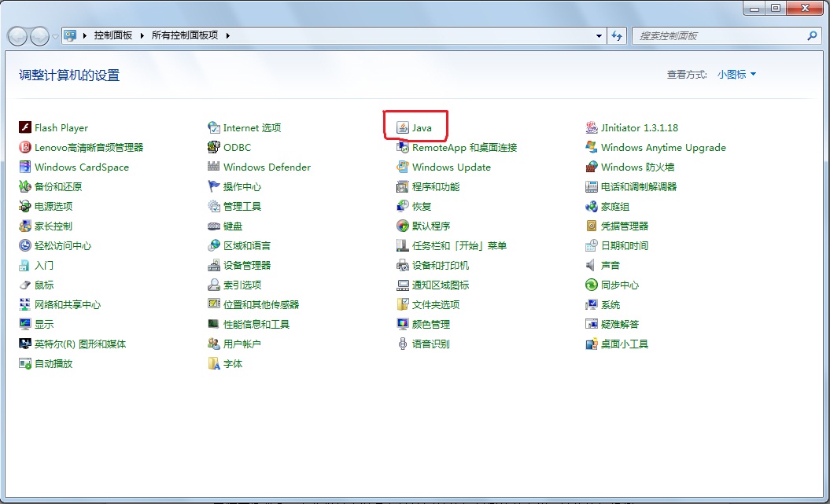
Task: Open Windows Defender icon
Action: 214,167
